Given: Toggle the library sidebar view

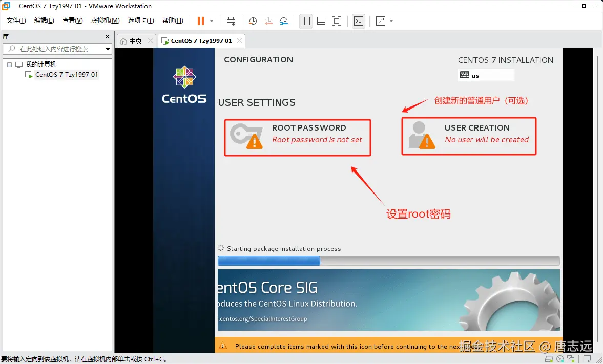Looking at the screenshot, I should 306,21.
